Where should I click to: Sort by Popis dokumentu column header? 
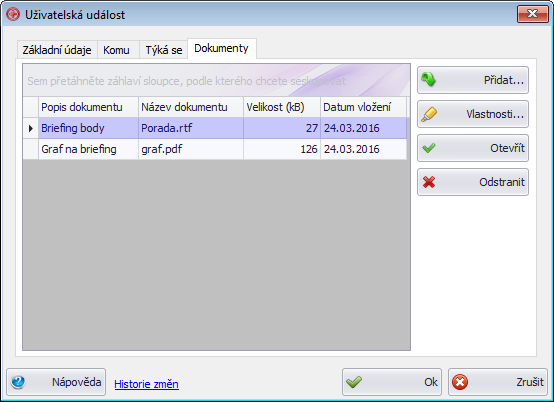coord(88,107)
